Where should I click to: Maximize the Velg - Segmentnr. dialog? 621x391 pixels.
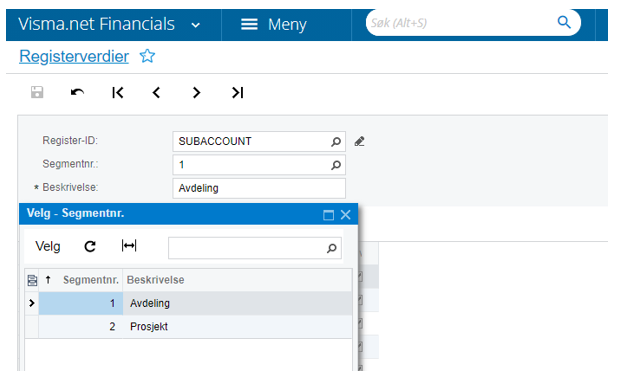click(328, 215)
